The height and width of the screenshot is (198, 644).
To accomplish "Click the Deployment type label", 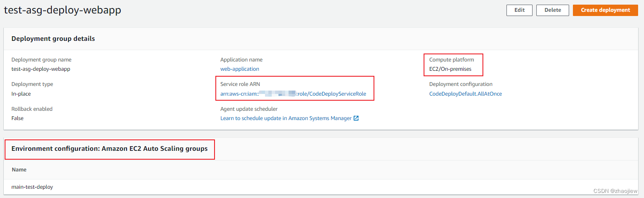I will coord(32,84).
